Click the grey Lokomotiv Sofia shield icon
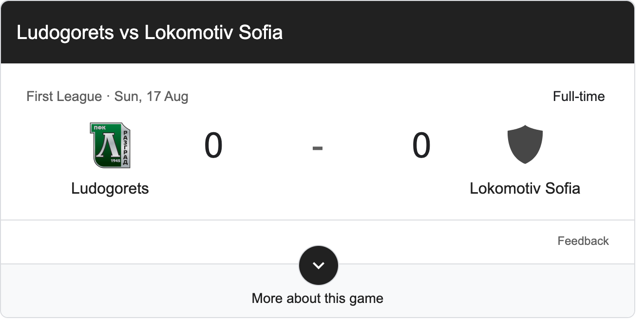This screenshot has width=644, height=321. [x=525, y=144]
